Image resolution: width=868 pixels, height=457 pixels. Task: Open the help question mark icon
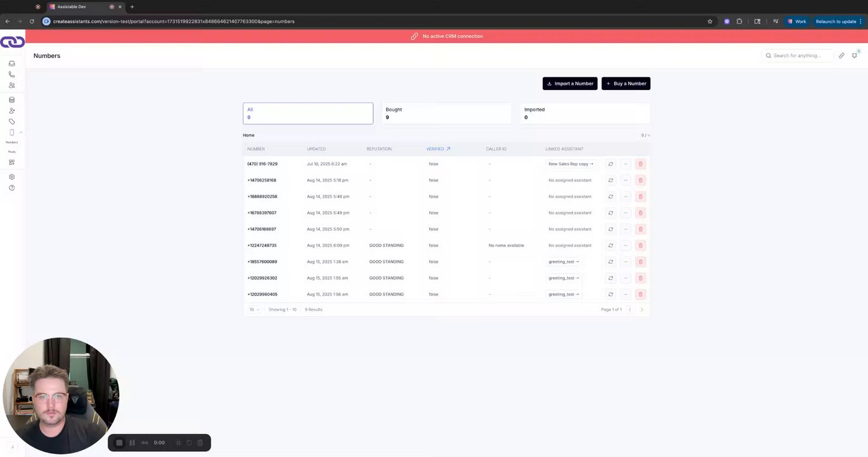point(11,188)
